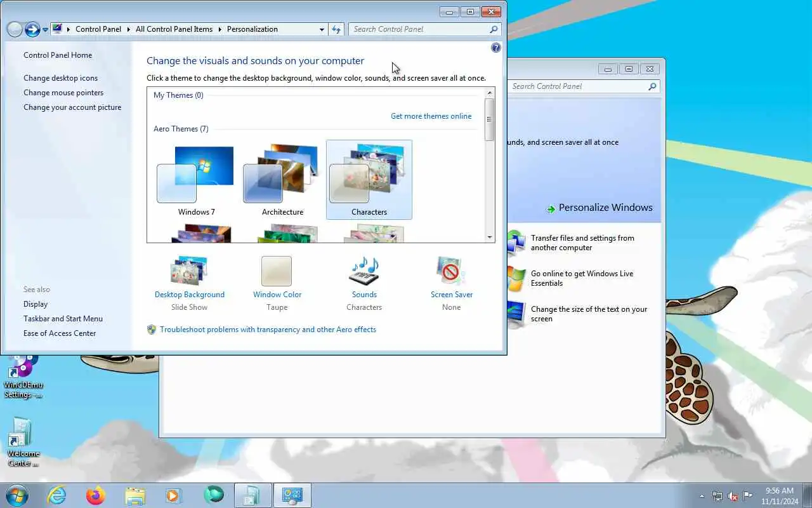Open Get more themes online link
The height and width of the screenshot is (508, 812).
coord(431,116)
